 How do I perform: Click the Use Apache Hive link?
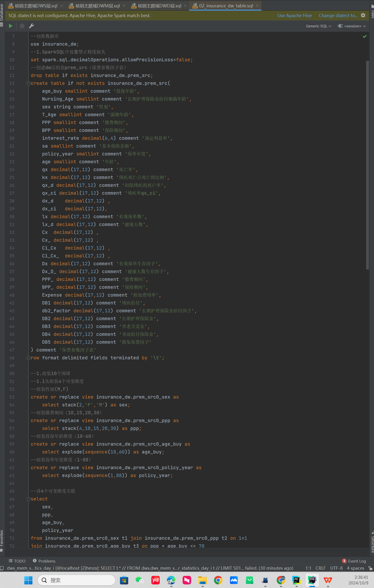[x=295, y=15]
